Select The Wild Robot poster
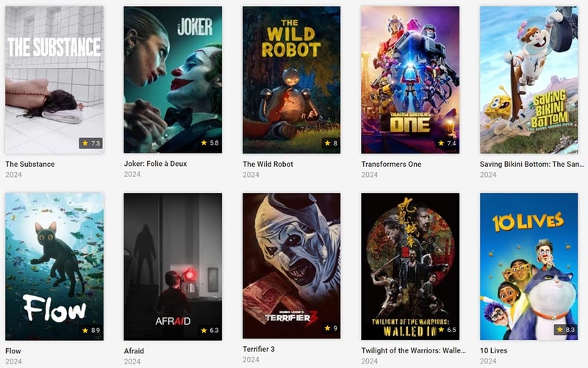The height and width of the screenshot is (368, 588). (291, 80)
